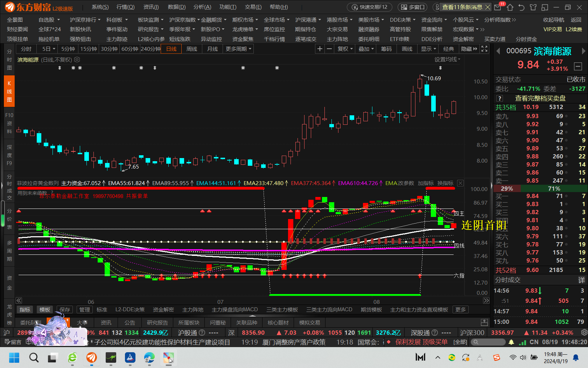Switch to the 公告 tab
588x368 pixels.
click(x=129, y=322)
